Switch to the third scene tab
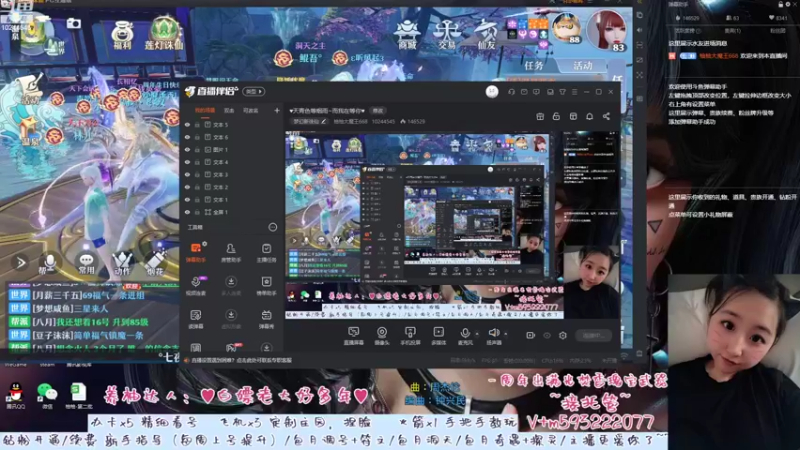The width and height of the screenshot is (800, 450). 250,111
